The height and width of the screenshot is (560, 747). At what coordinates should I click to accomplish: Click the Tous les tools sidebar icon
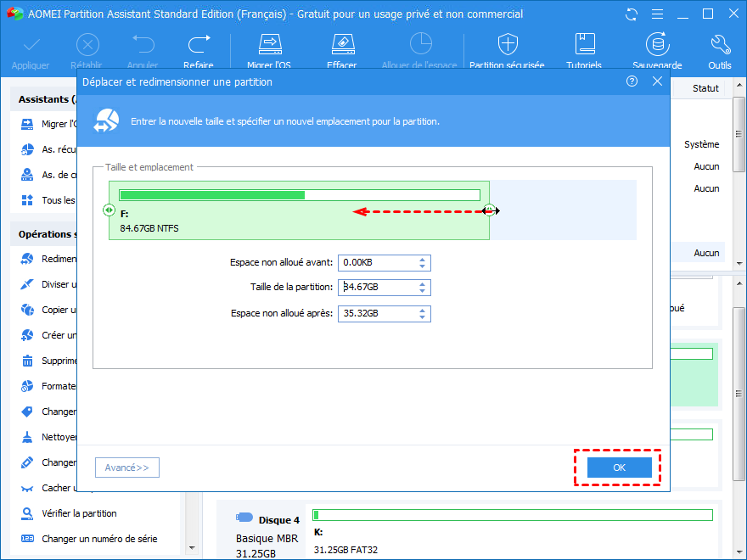coord(27,200)
